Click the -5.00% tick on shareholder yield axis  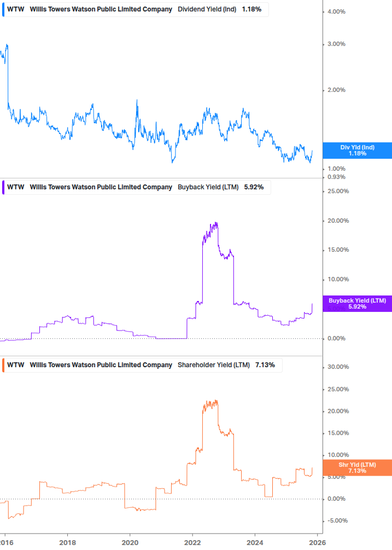pyautogui.click(x=338, y=520)
